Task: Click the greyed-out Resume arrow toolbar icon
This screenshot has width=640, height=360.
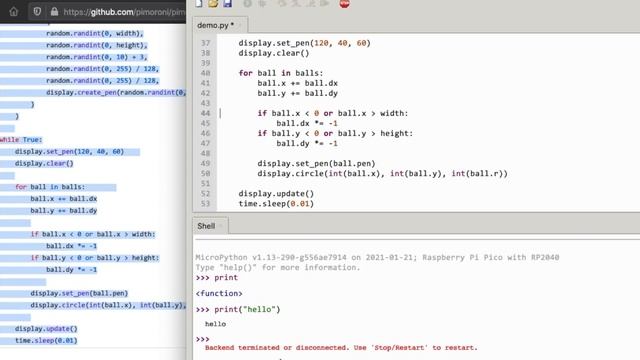Action: [325, 4]
